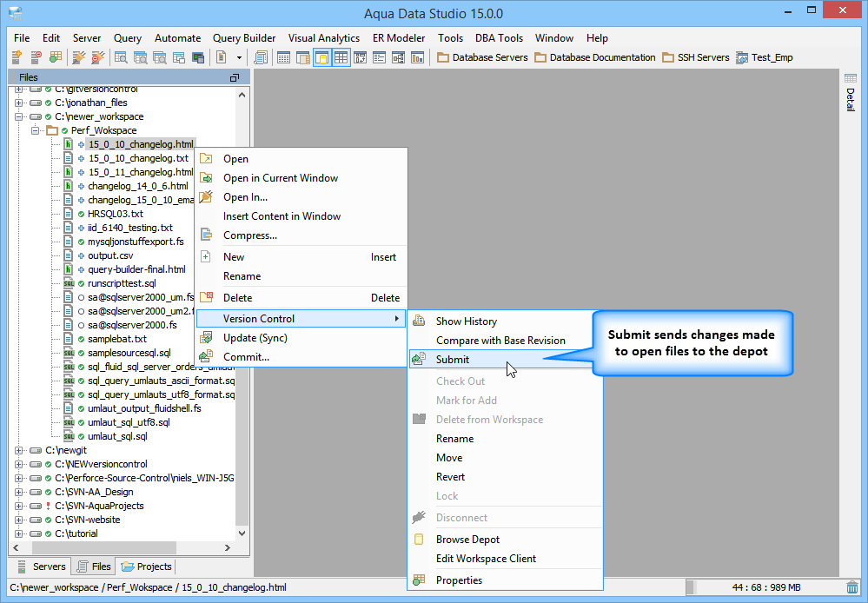Choose Open In... from context menu
Viewport: 868px width, 603px height.
(x=301, y=197)
